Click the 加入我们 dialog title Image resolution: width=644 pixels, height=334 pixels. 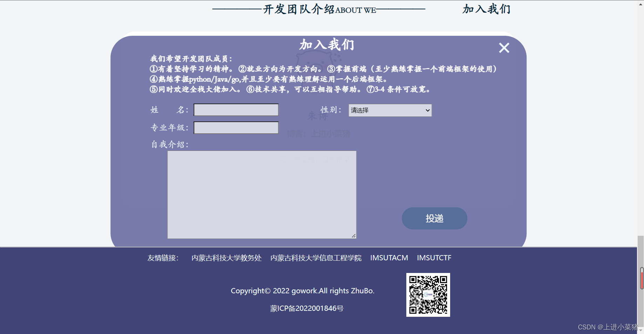click(327, 45)
